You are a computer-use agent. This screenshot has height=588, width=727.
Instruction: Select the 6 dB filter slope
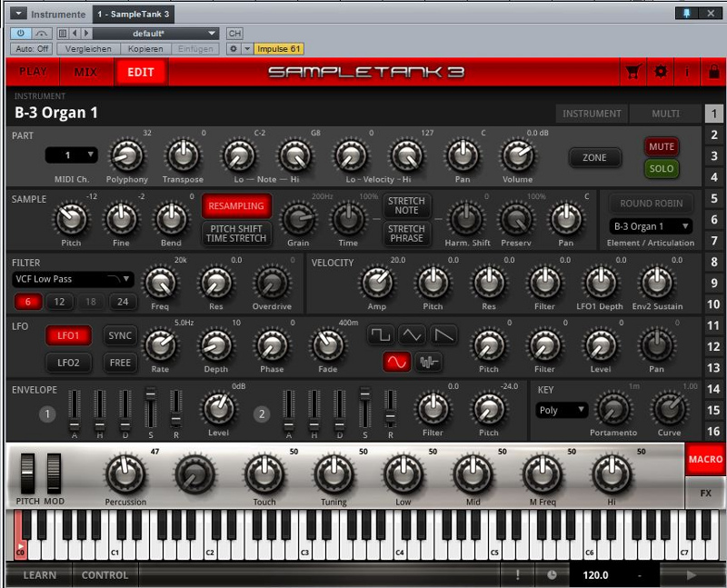pos(28,302)
